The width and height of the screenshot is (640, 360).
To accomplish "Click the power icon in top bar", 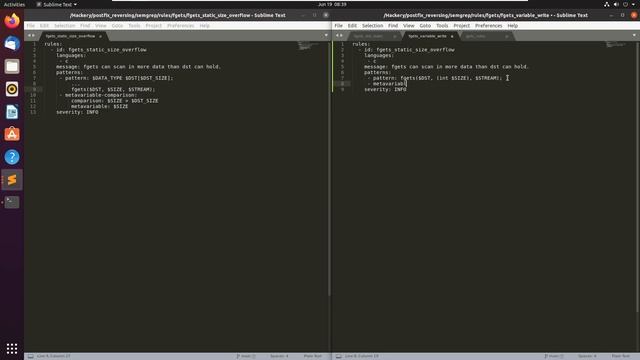I will [x=625, y=4].
